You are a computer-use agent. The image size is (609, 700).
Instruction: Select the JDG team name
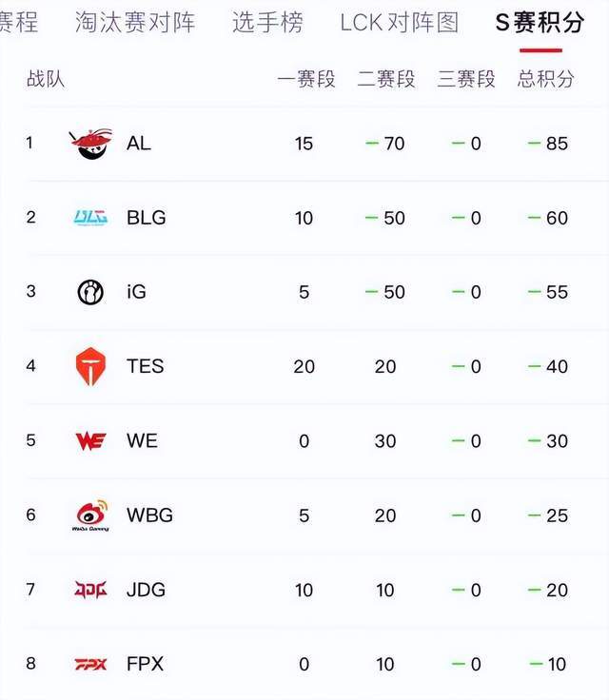[147, 590]
